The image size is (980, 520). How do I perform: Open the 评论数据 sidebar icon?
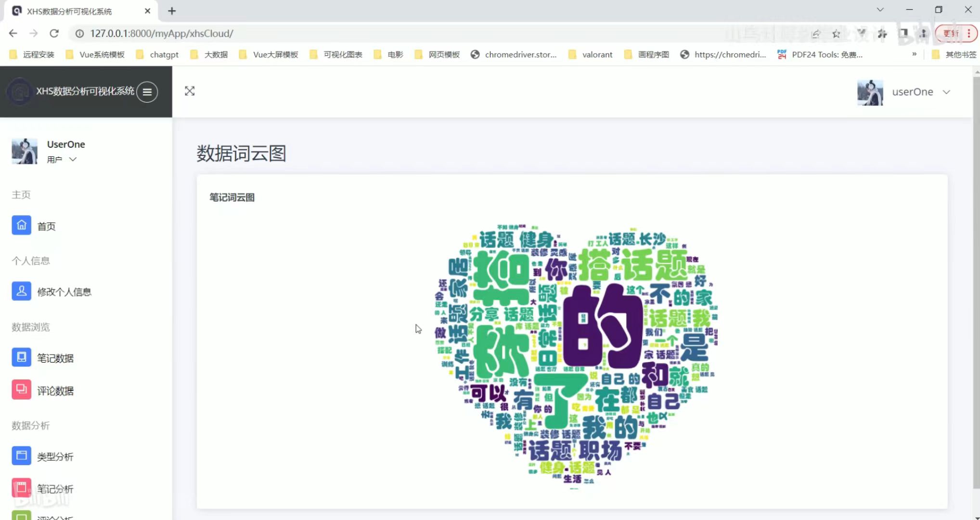tap(21, 390)
